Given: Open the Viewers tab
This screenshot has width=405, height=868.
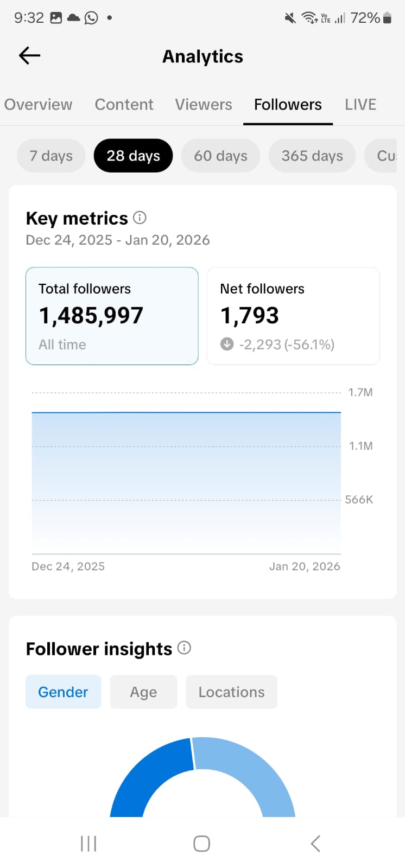Looking at the screenshot, I should click(204, 104).
